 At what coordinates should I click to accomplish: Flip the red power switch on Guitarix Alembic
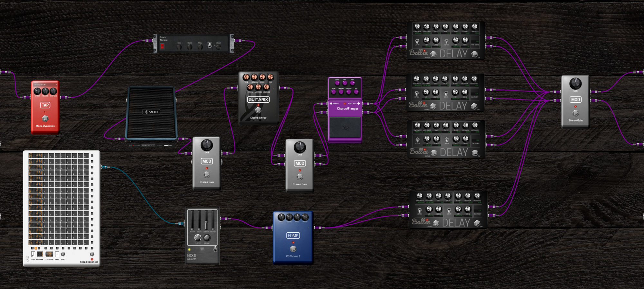pyautogui.click(x=162, y=47)
